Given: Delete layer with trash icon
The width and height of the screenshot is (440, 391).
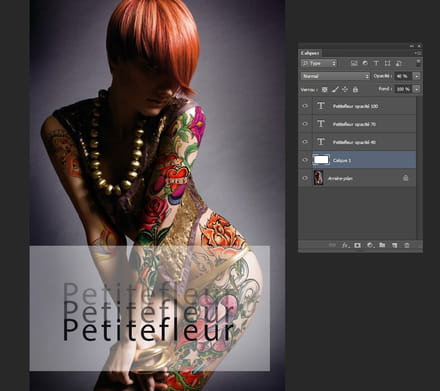Looking at the screenshot, I should click(x=407, y=245).
